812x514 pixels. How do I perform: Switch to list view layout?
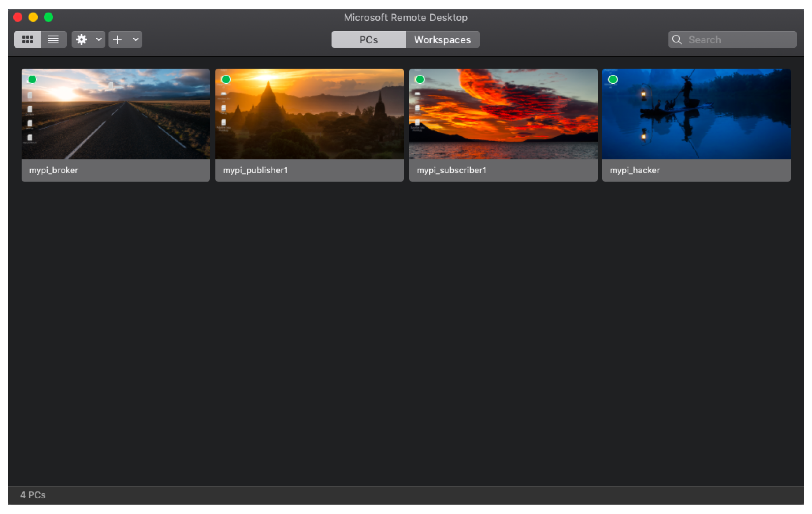point(53,40)
